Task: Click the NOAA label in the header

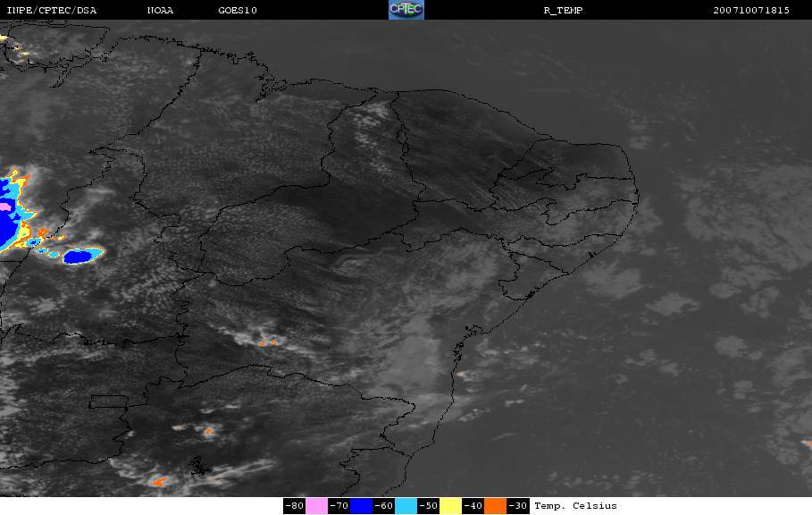Action: coord(160,10)
